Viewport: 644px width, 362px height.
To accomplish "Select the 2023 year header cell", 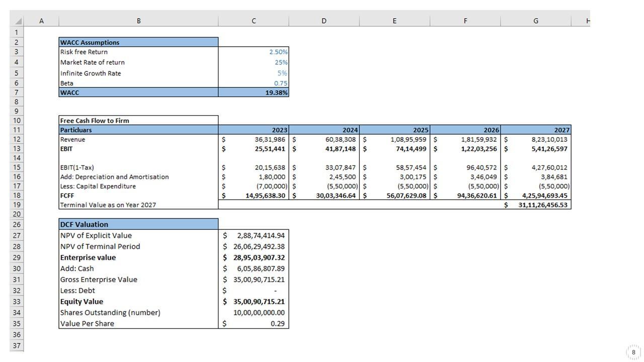I will coord(254,130).
